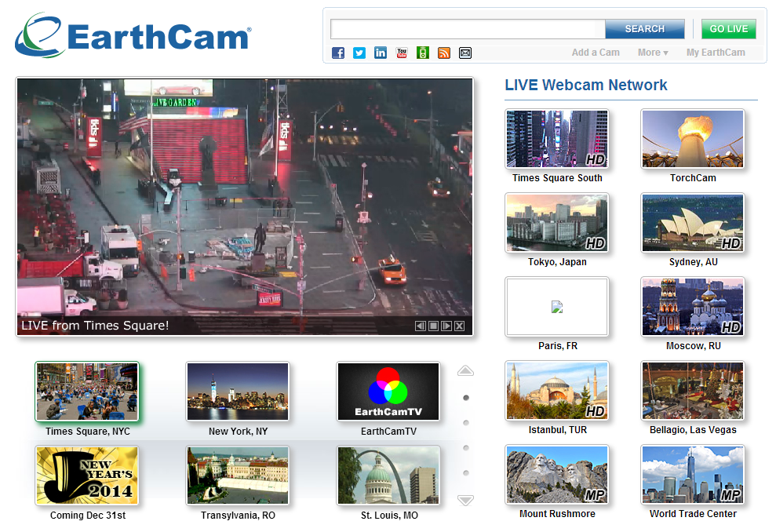Click the green GO LIVE button

(x=728, y=29)
